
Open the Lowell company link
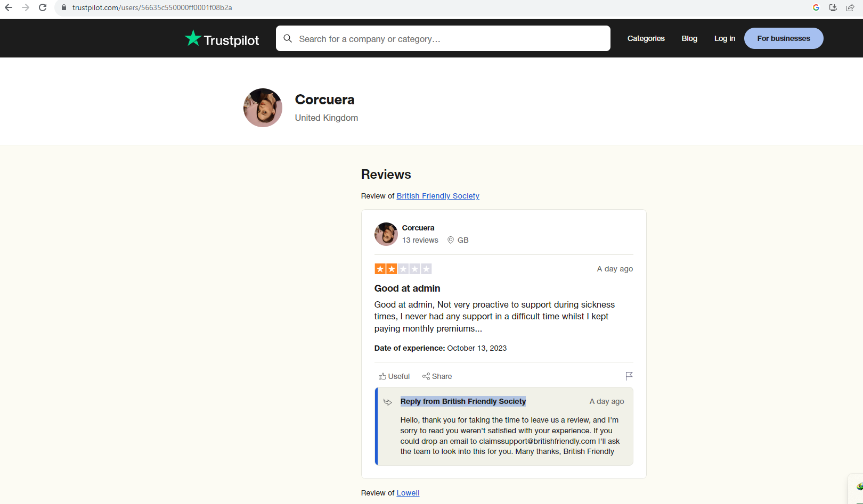408,493
